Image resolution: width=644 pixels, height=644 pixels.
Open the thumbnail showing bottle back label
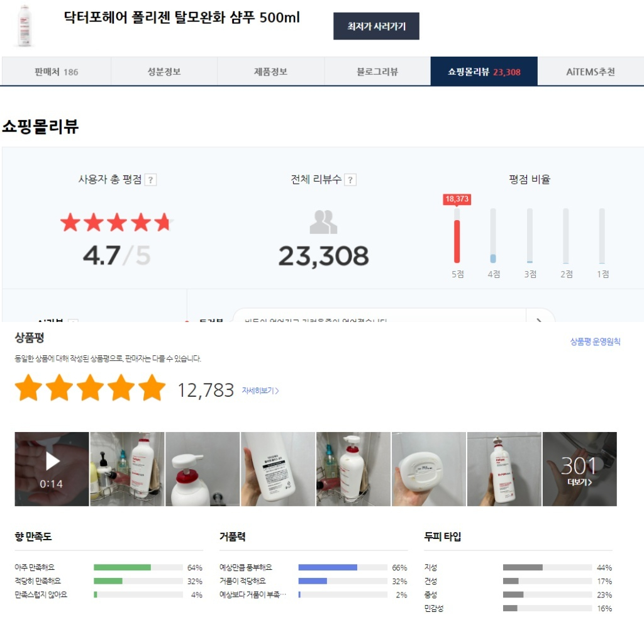tap(278, 469)
